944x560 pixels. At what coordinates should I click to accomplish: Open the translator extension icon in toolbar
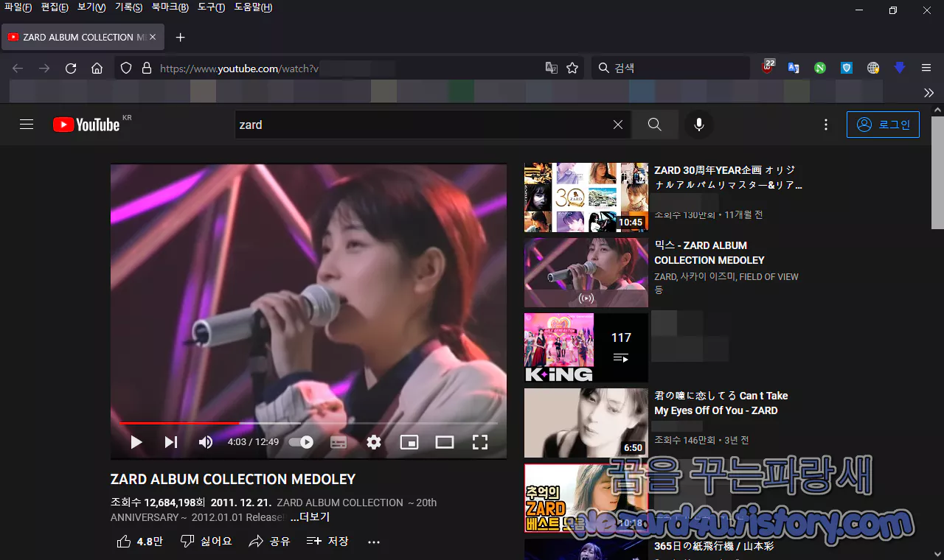(794, 68)
